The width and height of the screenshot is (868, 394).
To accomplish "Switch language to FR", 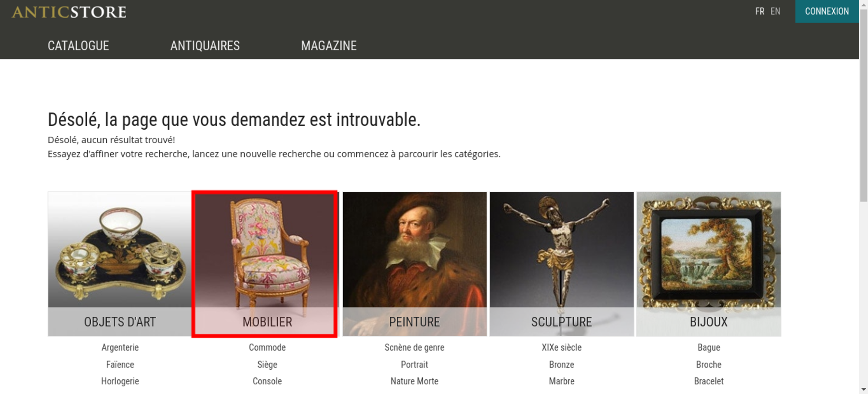I will point(760,11).
